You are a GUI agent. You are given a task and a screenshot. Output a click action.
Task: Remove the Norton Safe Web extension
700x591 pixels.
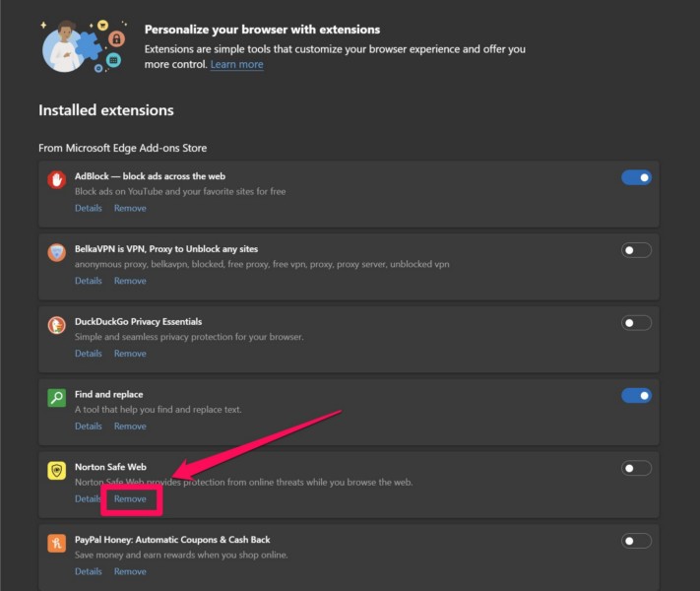(130, 499)
